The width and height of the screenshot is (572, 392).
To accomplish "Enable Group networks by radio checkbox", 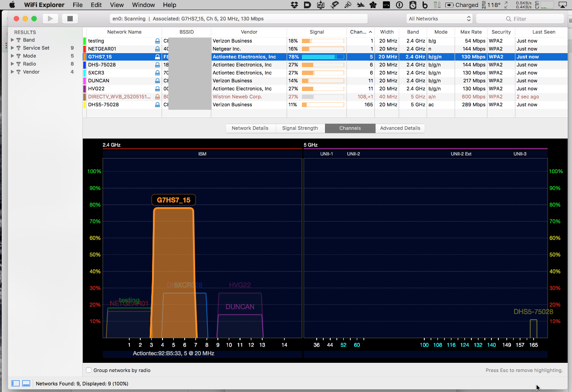I will click(x=89, y=370).
